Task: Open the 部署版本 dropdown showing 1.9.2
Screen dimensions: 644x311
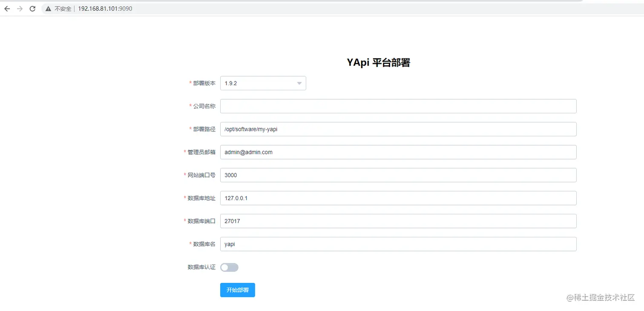Action: point(263,83)
